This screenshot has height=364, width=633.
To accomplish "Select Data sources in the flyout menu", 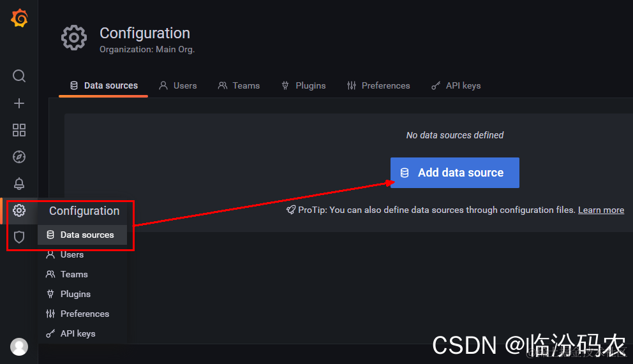I will pos(82,235).
